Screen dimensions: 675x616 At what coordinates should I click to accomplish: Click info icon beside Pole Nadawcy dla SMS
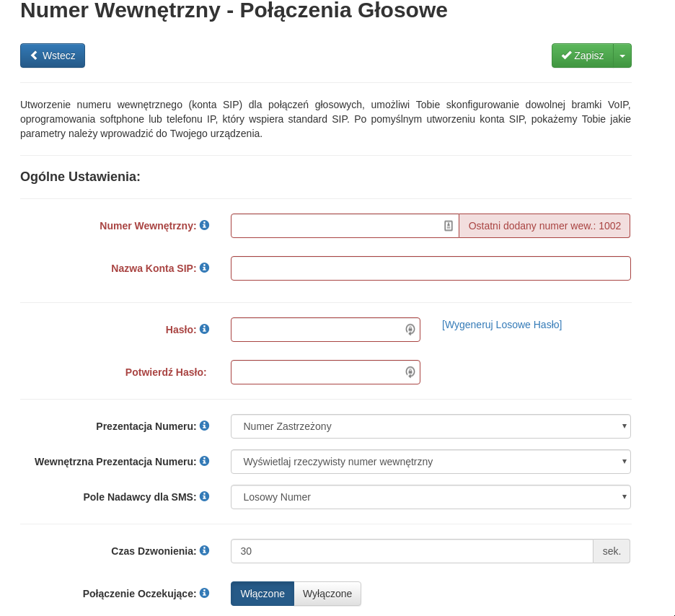(204, 496)
